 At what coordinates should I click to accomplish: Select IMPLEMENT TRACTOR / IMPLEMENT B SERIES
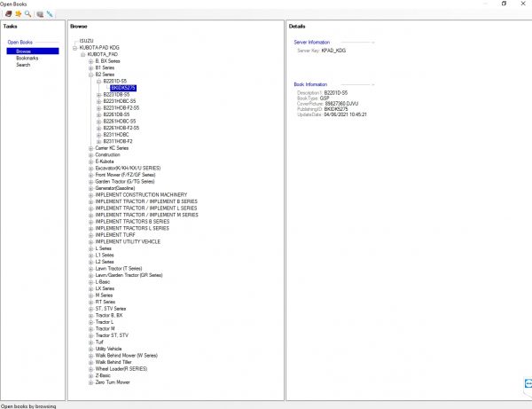(146, 201)
